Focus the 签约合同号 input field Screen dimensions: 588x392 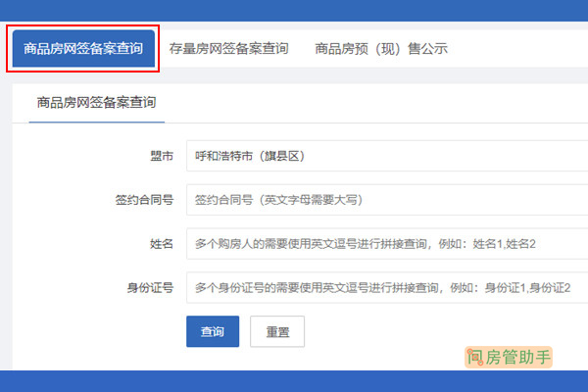pyautogui.click(x=387, y=200)
